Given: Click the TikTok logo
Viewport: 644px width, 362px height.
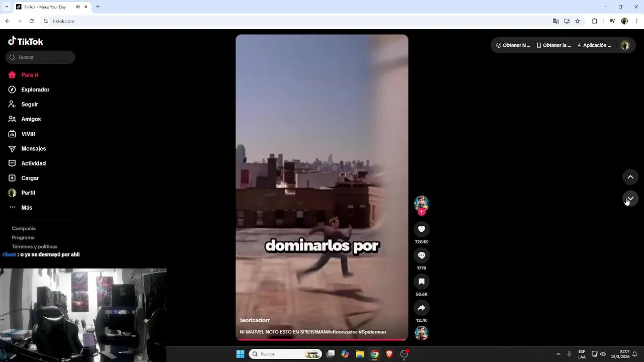Looking at the screenshot, I should [26, 41].
